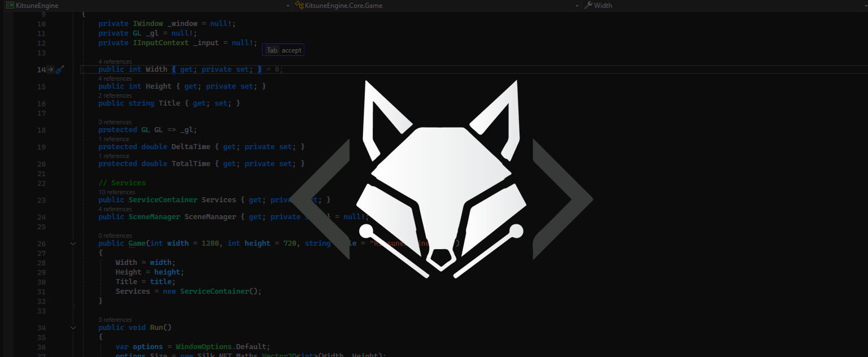
Task: Click the arrow indicator beside line 14
Action: pyautogui.click(x=50, y=69)
